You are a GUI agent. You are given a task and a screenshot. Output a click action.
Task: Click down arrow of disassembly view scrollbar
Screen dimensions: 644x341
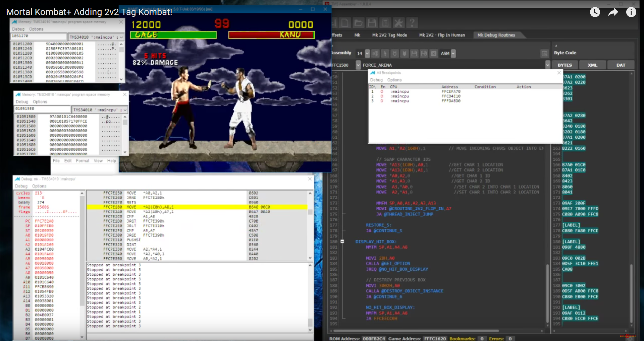[x=310, y=258]
